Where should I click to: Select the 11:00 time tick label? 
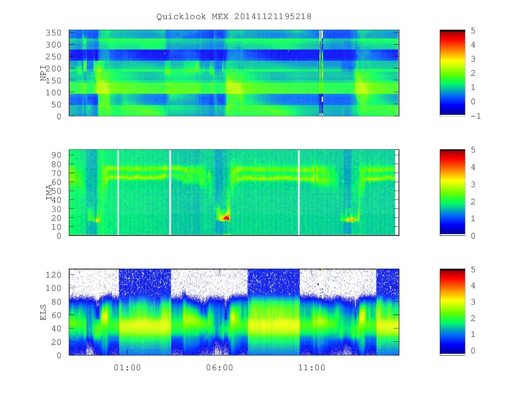point(312,368)
